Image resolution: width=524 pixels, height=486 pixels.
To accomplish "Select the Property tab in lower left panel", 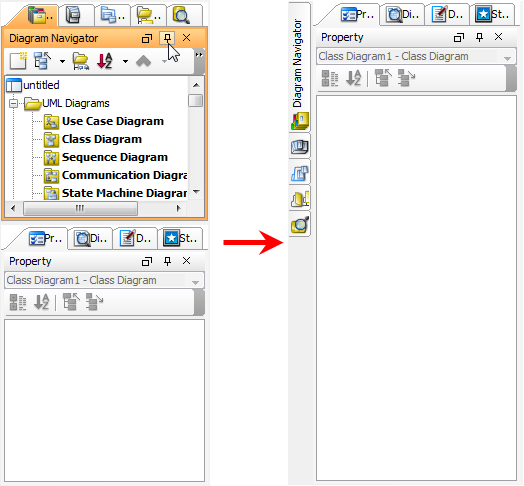I will [x=46, y=239].
